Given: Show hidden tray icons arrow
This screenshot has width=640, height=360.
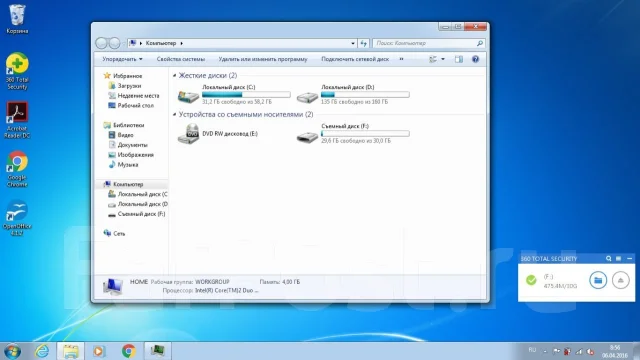Looking at the screenshot, I should pos(544,351).
